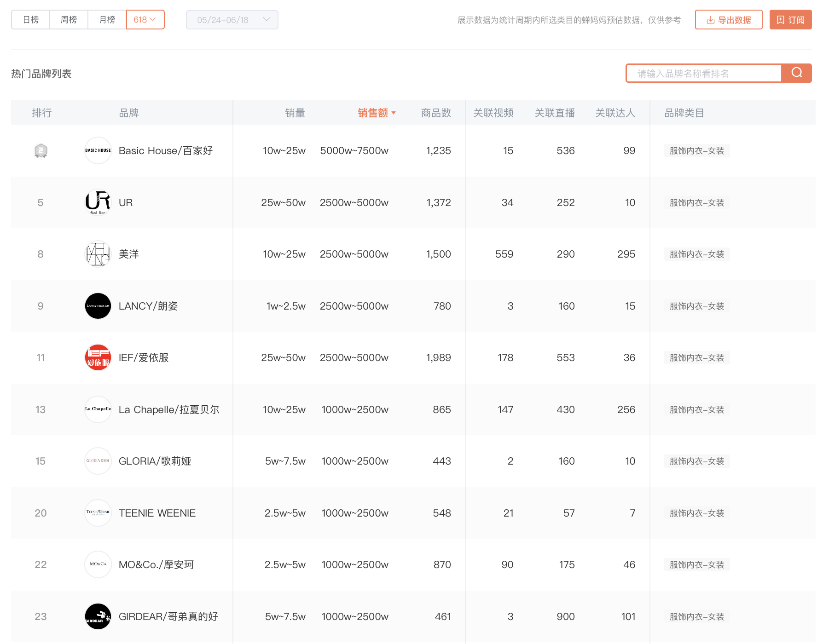Click the category tag in La Chapelle row
Screen dimensions: 823x644
[697, 409]
